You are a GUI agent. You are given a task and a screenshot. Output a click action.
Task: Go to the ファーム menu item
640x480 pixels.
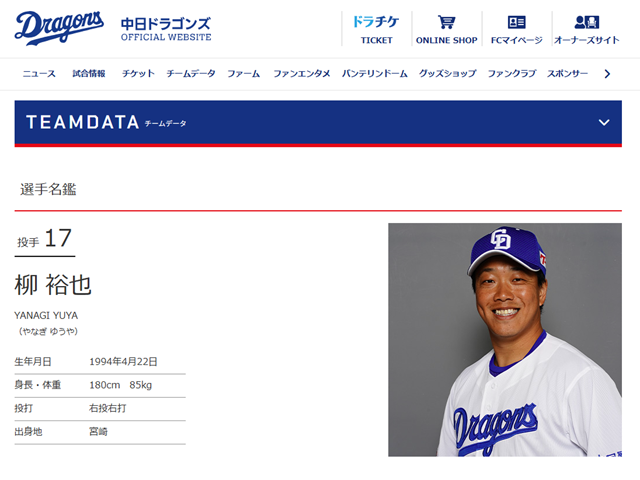(244, 73)
